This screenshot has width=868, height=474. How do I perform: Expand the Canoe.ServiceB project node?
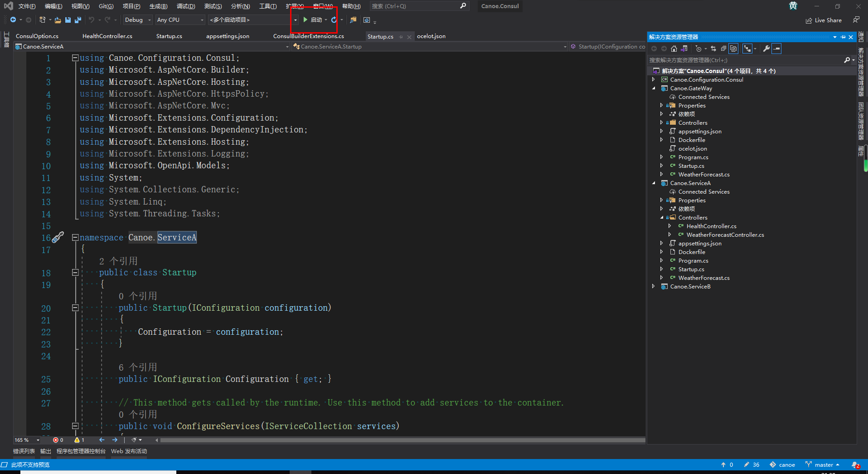click(x=653, y=287)
